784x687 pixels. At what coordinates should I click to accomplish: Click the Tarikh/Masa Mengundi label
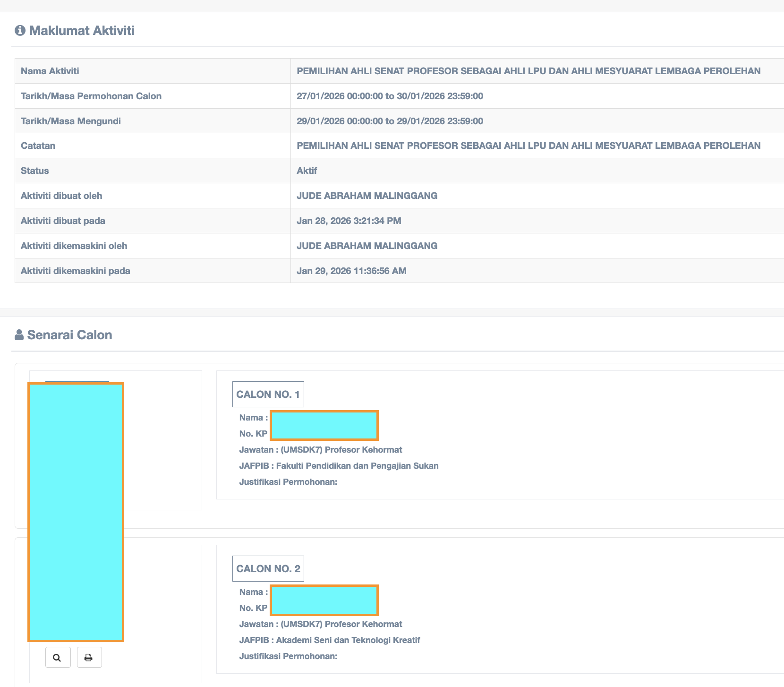[x=71, y=121]
